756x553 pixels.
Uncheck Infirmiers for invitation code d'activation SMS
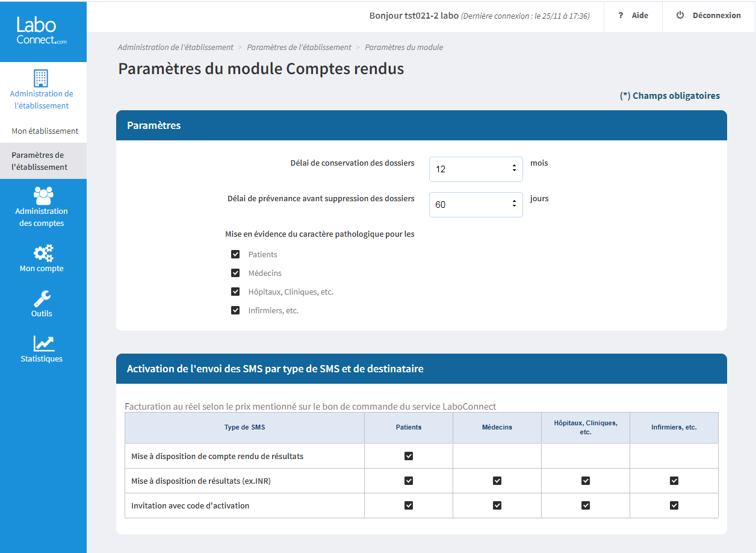pyautogui.click(x=674, y=505)
